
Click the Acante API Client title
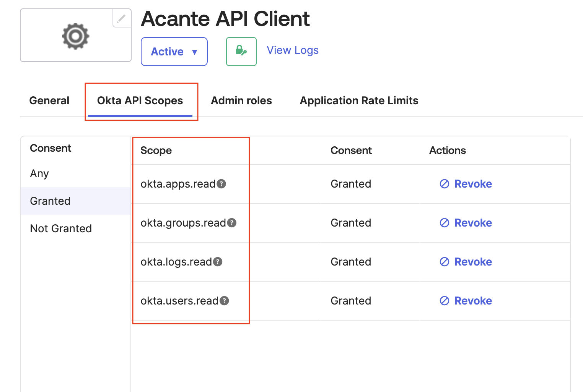click(225, 19)
